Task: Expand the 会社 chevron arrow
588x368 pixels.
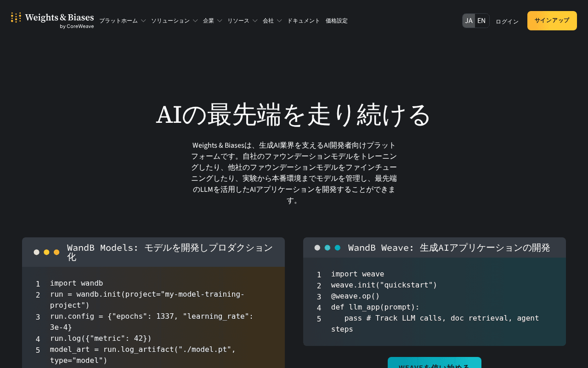Action: click(279, 21)
